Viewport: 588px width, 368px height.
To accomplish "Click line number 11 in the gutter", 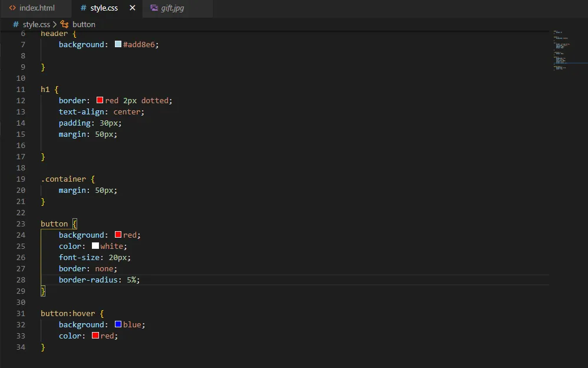I will pos(21,90).
